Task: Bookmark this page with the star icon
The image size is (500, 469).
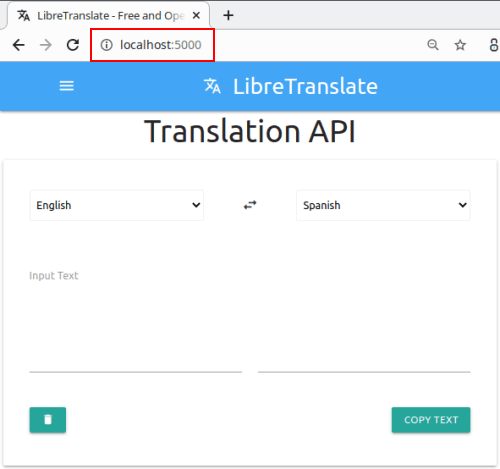Action: click(460, 45)
